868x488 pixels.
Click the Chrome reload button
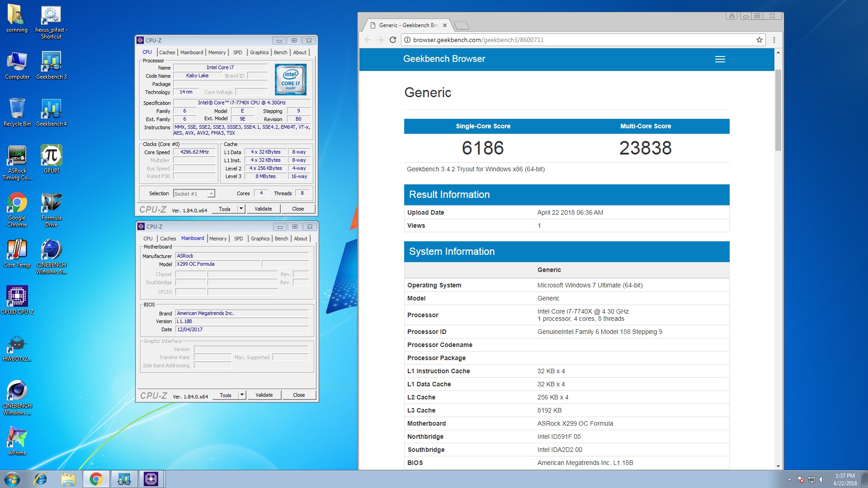(x=393, y=40)
